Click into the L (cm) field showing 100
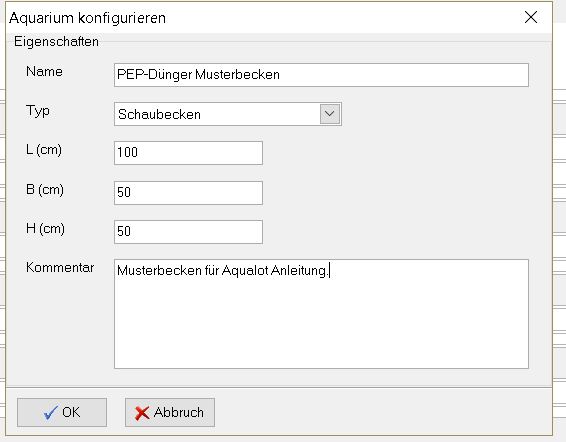566x442 pixels. coord(188,153)
